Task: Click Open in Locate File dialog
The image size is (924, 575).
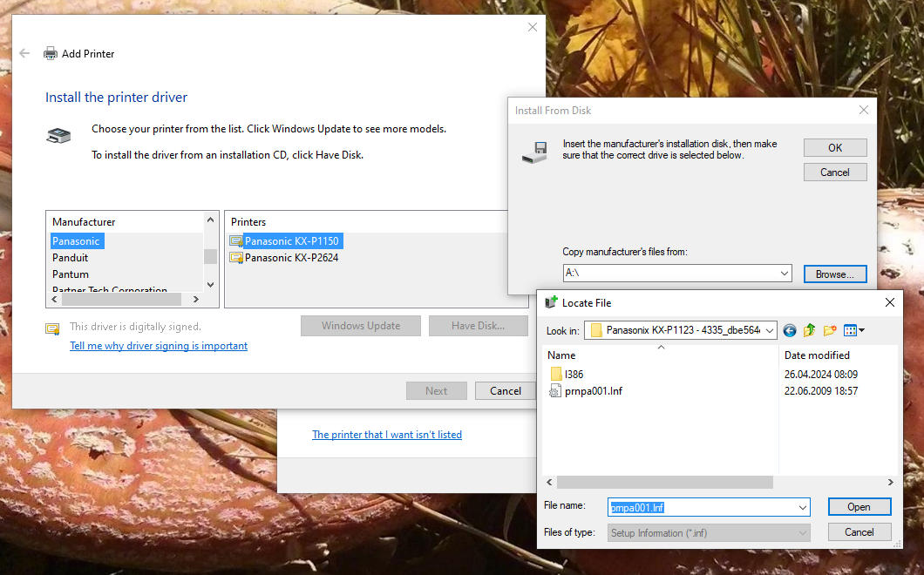Action: 859,507
